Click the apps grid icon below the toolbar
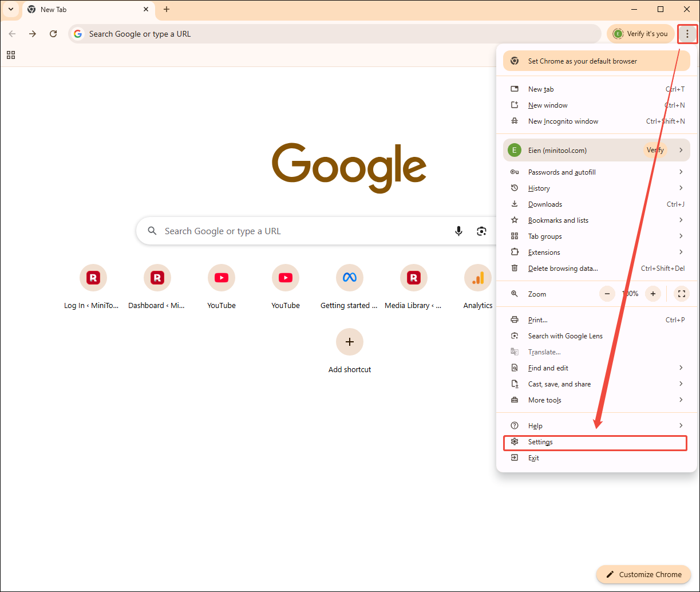The width and height of the screenshot is (700, 592). click(x=10, y=55)
